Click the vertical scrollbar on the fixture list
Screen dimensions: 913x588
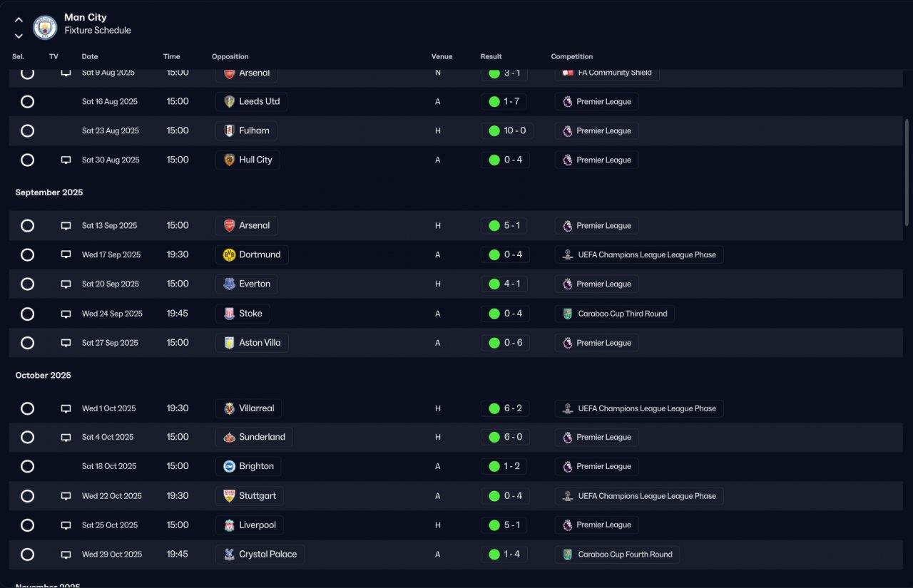[x=907, y=172]
